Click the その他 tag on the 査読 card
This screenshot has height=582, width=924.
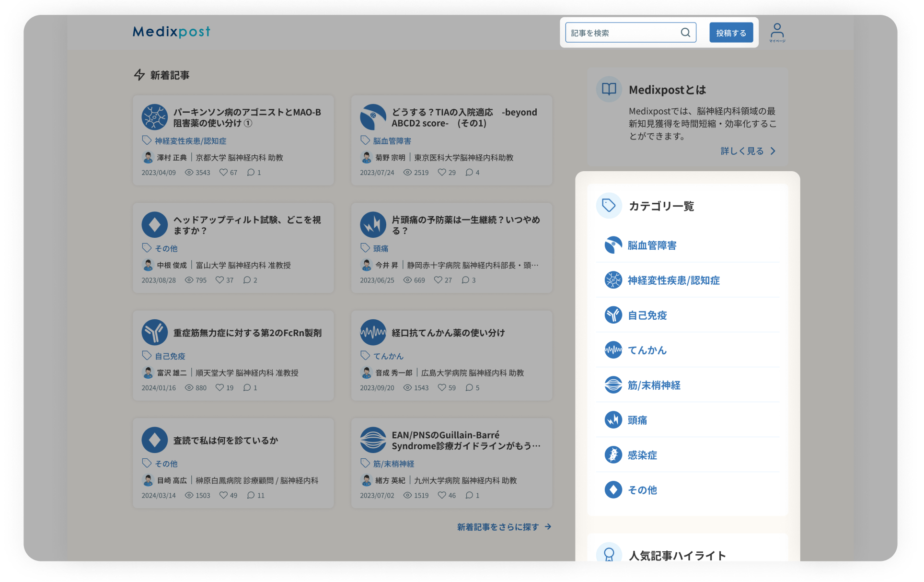[166, 464]
